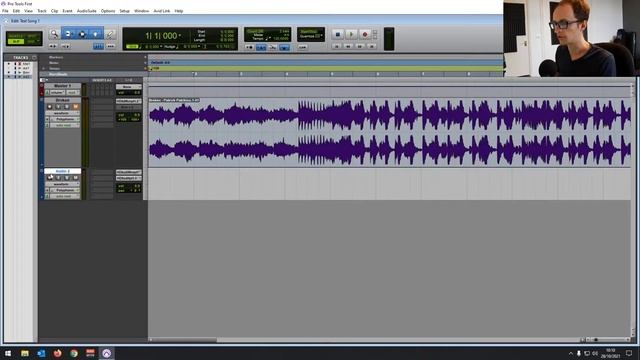Open the Windows Start menu
Viewport: 640px width, 360px height.
(x=8, y=353)
